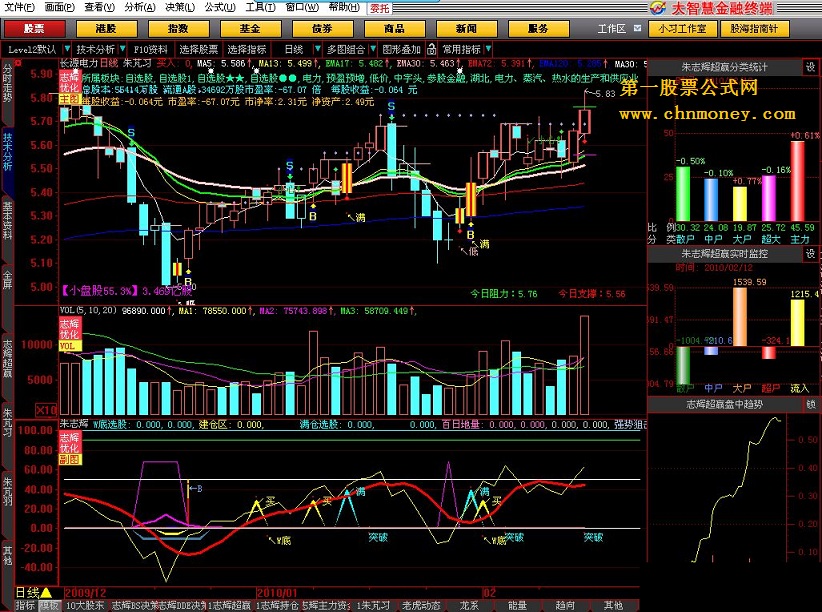
Task: Click the 债券 button
Action: coord(322,28)
